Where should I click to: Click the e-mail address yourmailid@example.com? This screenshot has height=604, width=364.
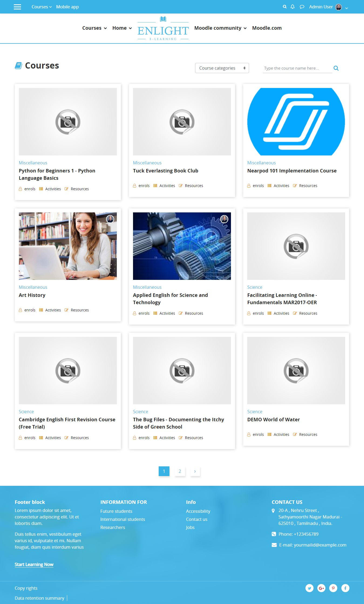click(320, 545)
